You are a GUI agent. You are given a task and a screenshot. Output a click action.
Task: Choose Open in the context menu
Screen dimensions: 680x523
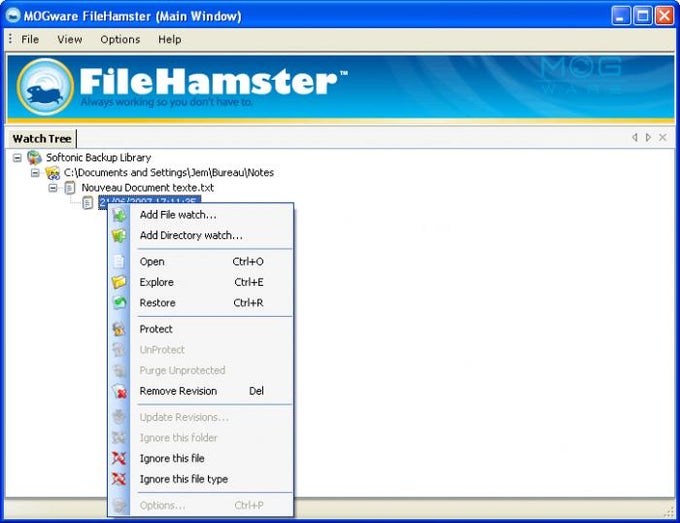click(x=201, y=262)
